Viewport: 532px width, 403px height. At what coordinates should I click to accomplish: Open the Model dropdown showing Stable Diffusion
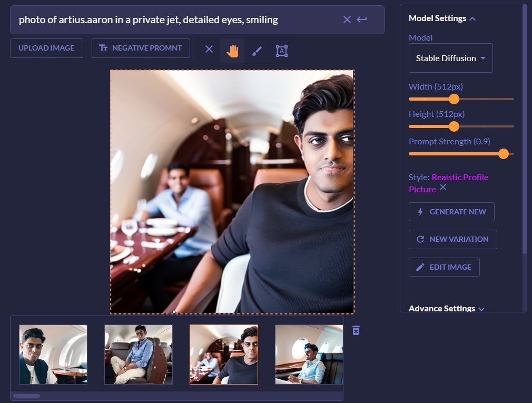[450, 58]
